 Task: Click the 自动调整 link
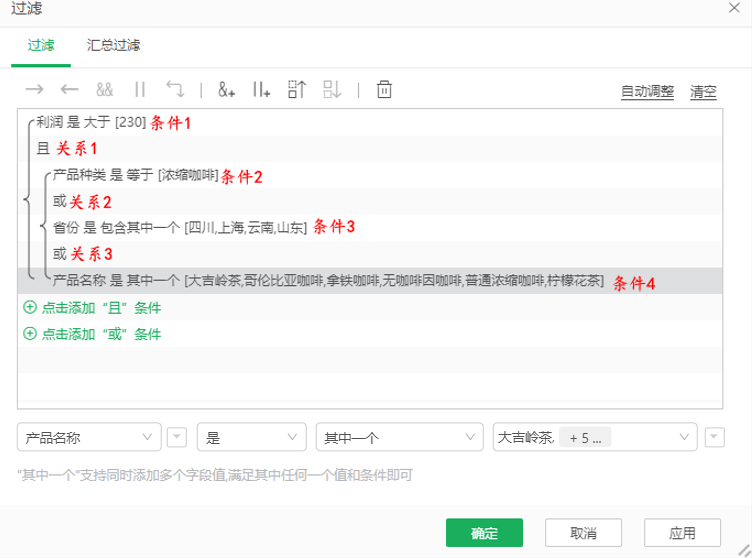[x=647, y=91]
